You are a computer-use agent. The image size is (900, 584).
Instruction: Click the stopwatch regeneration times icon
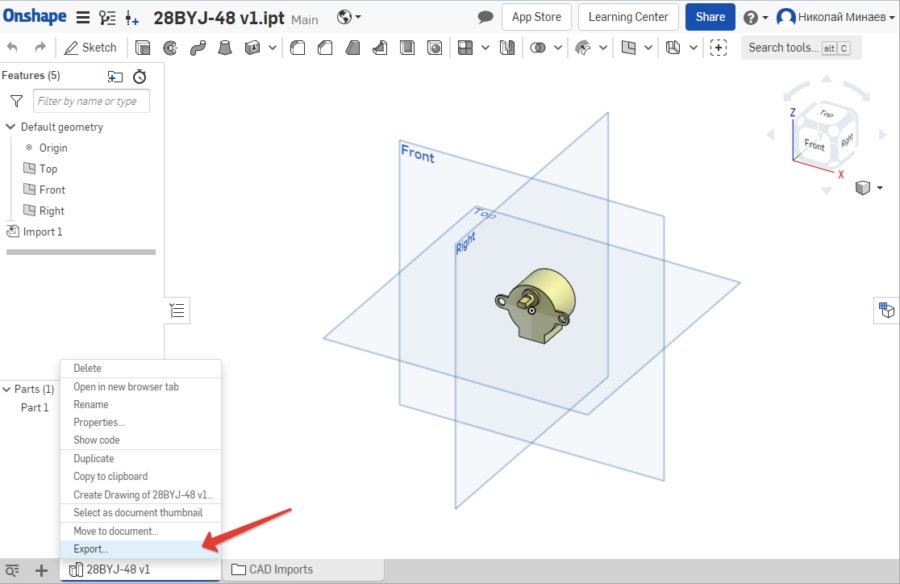[139, 76]
